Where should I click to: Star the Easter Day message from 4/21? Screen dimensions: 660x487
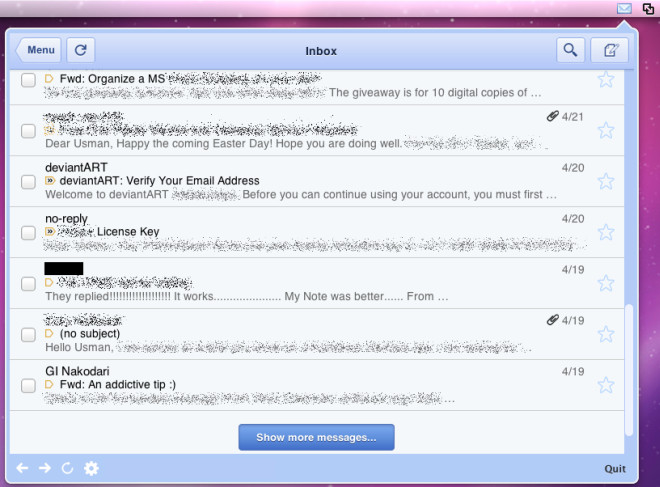click(x=606, y=130)
